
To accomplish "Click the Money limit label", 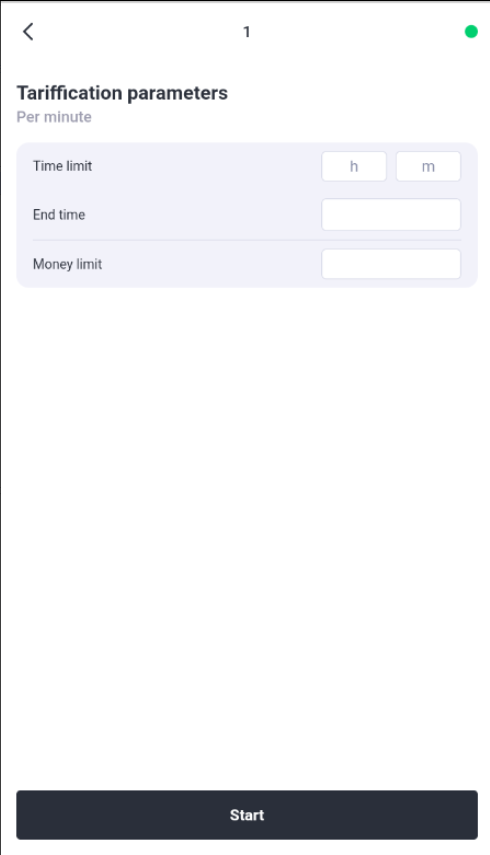I will tap(67, 264).
